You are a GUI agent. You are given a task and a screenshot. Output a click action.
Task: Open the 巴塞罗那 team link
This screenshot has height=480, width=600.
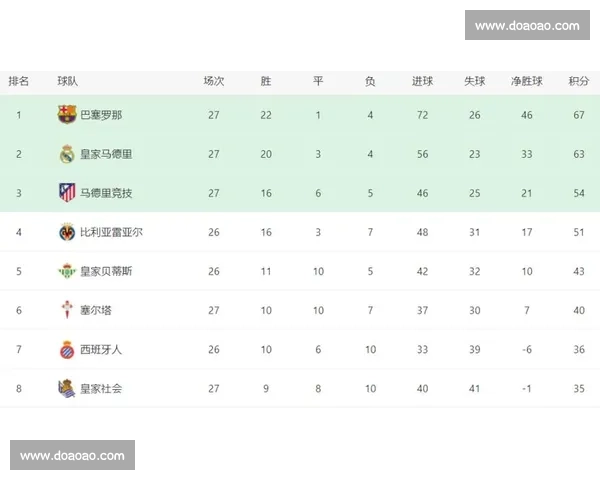click(x=101, y=115)
